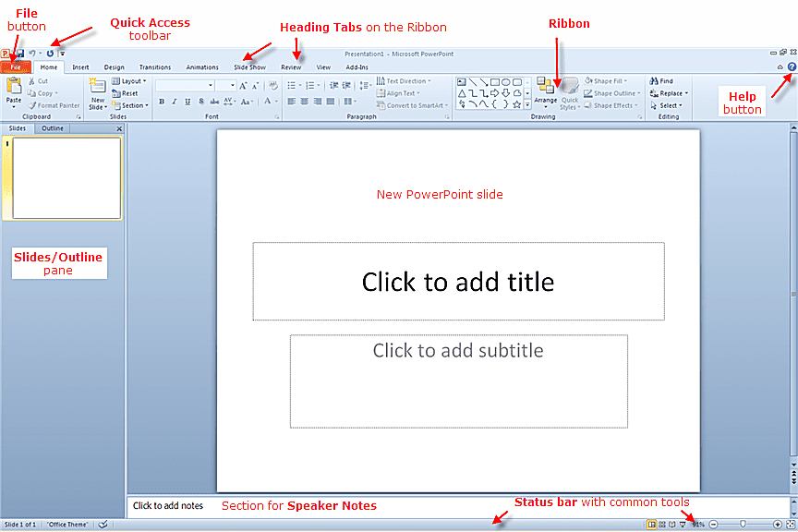Image resolution: width=798 pixels, height=532 pixels.
Task: Select the Format Painter tool
Action: click(x=54, y=105)
